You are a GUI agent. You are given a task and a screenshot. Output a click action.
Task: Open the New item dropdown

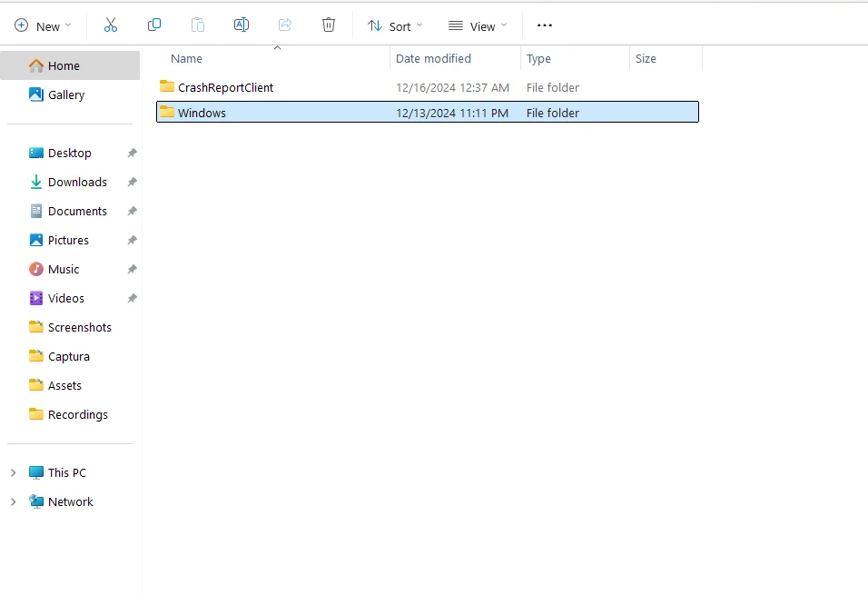pyautogui.click(x=44, y=26)
